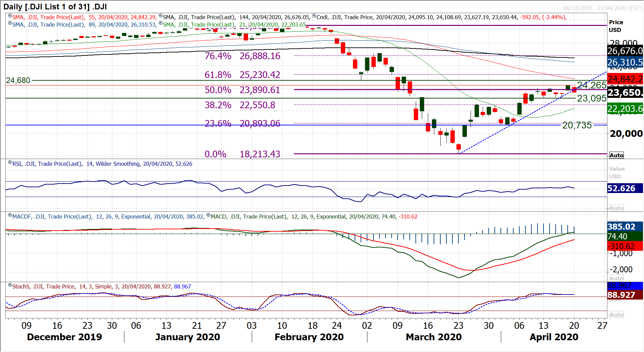Select the red 24,842.2 SMA 55 price tag
This screenshot has height=352, width=644.
(x=625, y=79)
